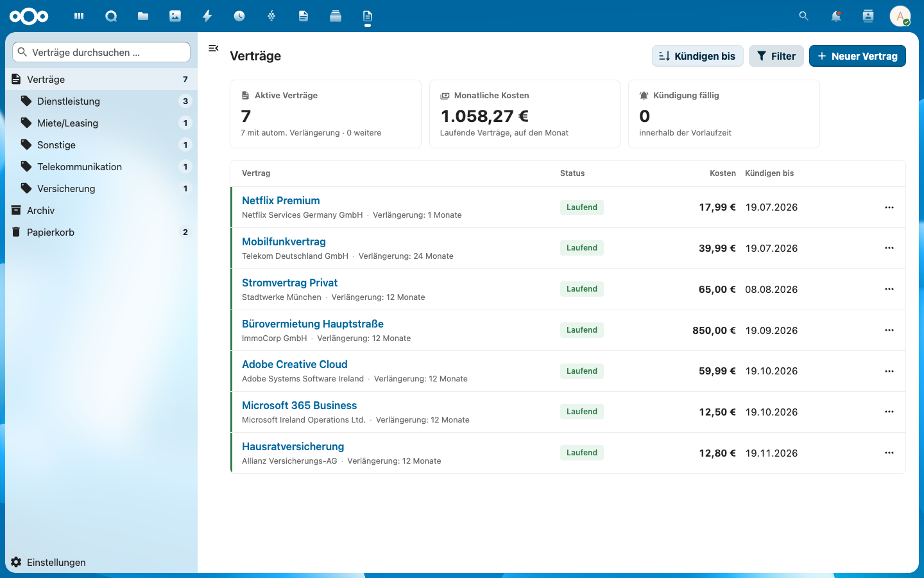This screenshot has width=924, height=578.
Task: Open the Microsoft 365 Business contract
Action: click(x=299, y=405)
